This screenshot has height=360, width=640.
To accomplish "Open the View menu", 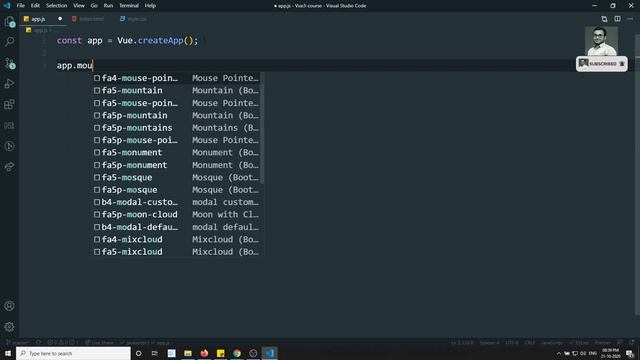I will [79, 6].
